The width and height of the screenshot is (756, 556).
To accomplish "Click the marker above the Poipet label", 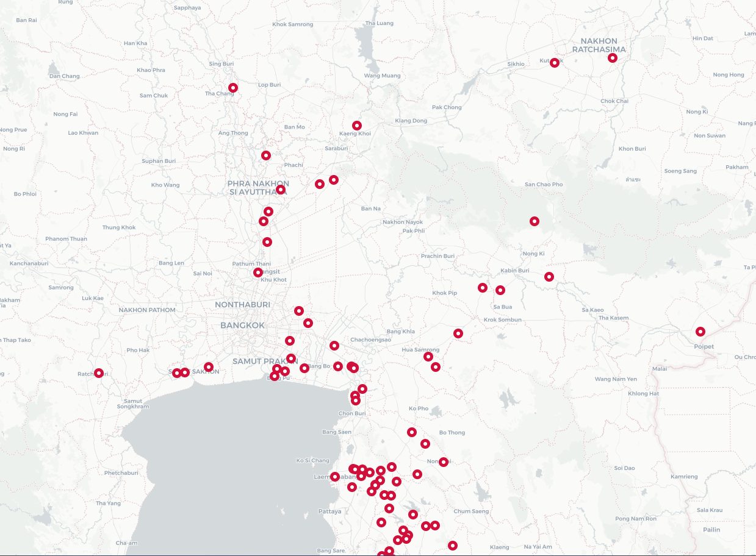I will 700,332.
